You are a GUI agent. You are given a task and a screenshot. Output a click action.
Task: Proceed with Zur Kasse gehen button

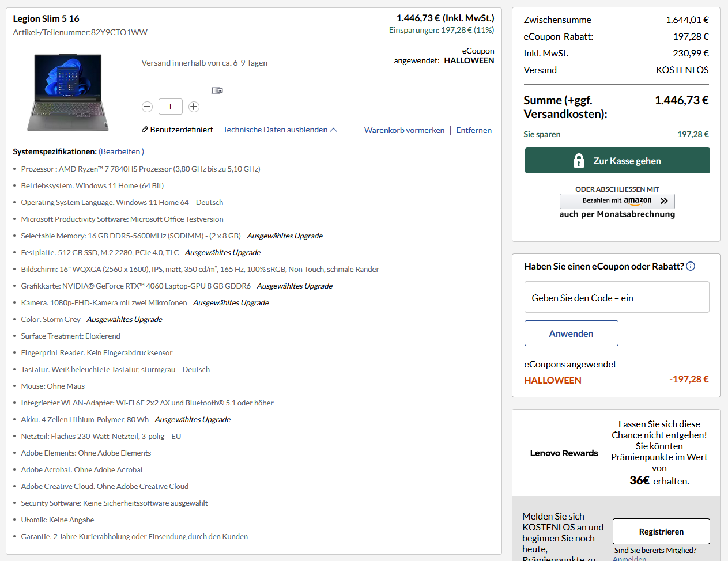click(x=617, y=160)
